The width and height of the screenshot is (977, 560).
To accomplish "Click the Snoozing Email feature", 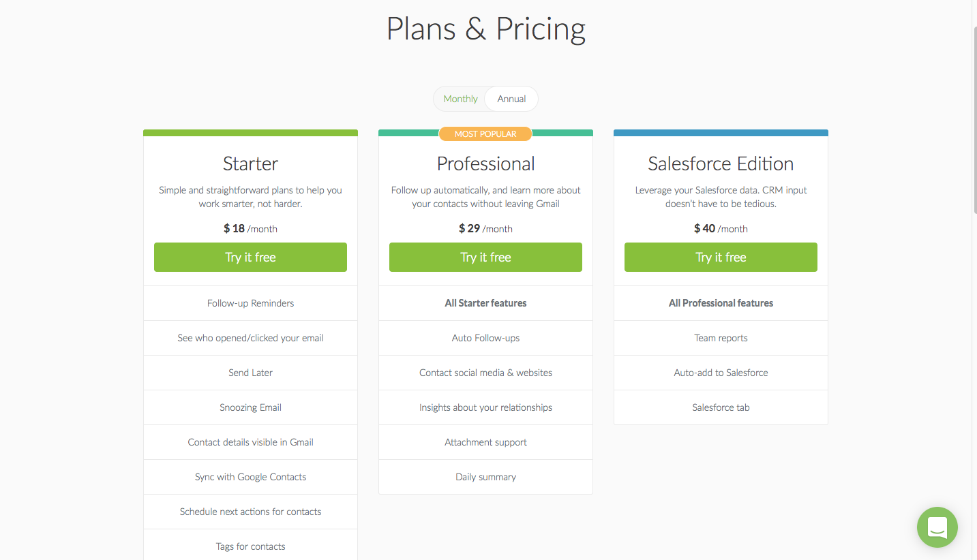I will tap(250, 407).
